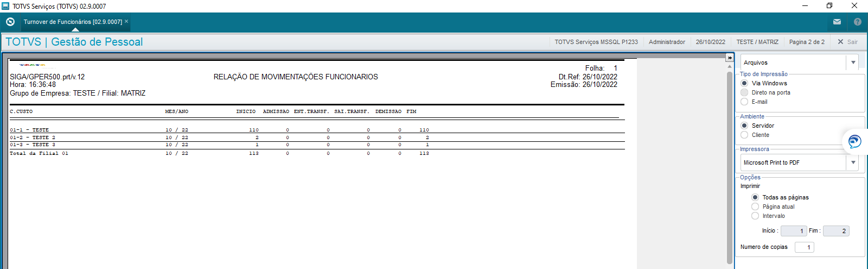Click TOTVS Serviços MSSQL P1233 status

point(596,42)
